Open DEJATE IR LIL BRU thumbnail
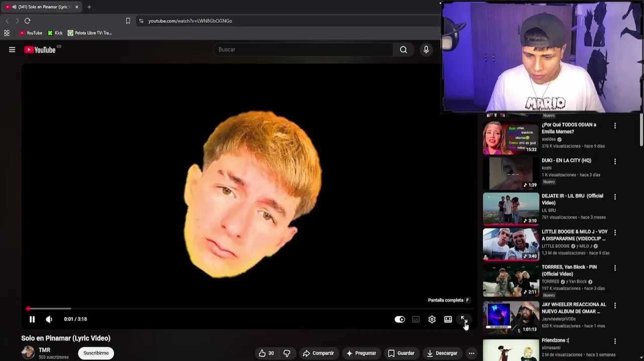Image resolution: width=644 pixels, height=361 pixels. pos(511,209)
